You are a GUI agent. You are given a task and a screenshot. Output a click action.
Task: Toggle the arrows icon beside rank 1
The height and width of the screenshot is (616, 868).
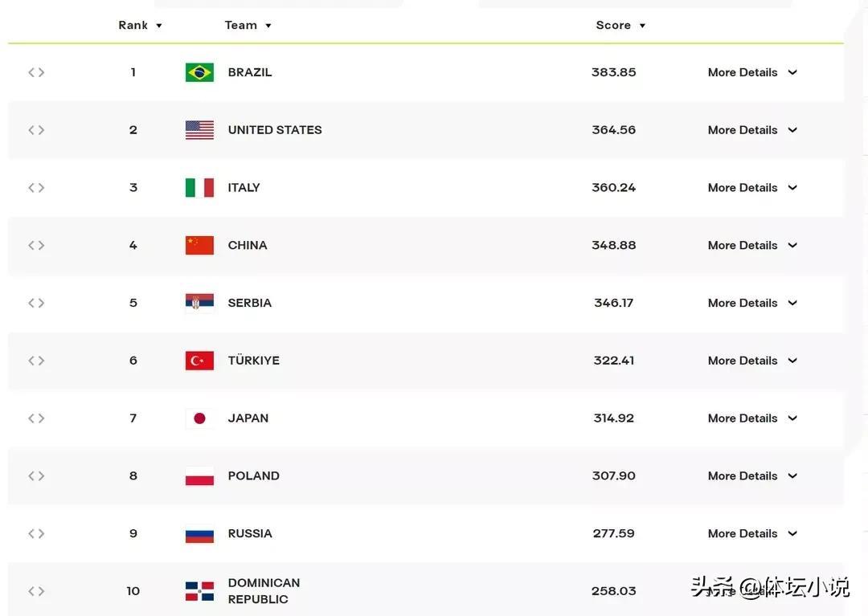click(x=36, y=72)
